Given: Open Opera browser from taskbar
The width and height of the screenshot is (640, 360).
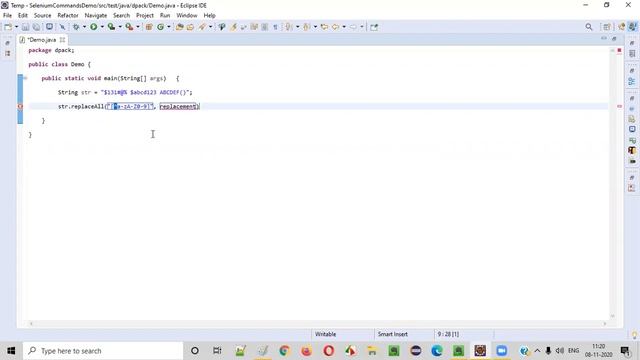Looking at the screenshot, I should click(x=329, y=351).
